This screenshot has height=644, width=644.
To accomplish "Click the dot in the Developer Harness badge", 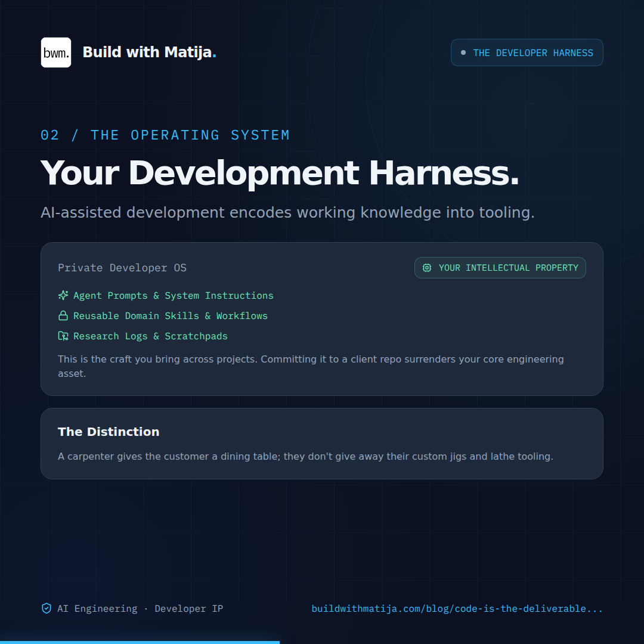I will [463, 52].
